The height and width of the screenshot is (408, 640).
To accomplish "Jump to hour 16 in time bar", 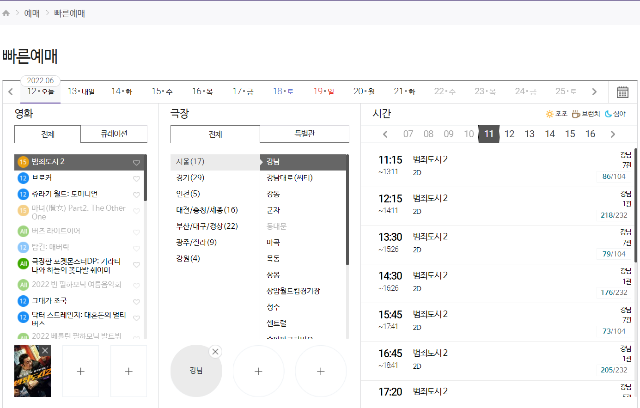I will pos(590,134).
